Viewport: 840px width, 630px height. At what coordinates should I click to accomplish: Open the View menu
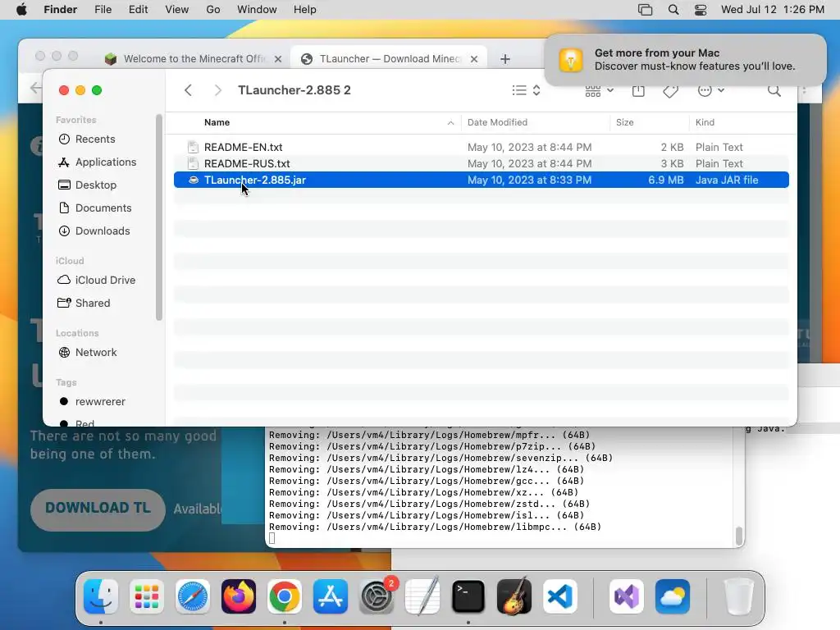(177, 10)
